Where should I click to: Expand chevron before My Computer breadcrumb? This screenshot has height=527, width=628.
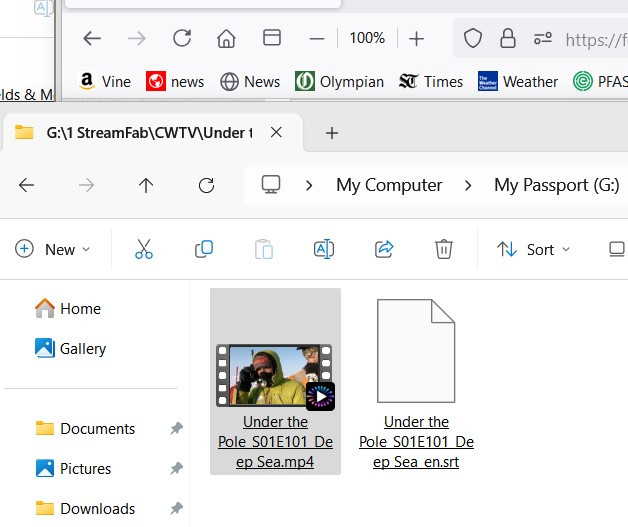click(308, 185)
